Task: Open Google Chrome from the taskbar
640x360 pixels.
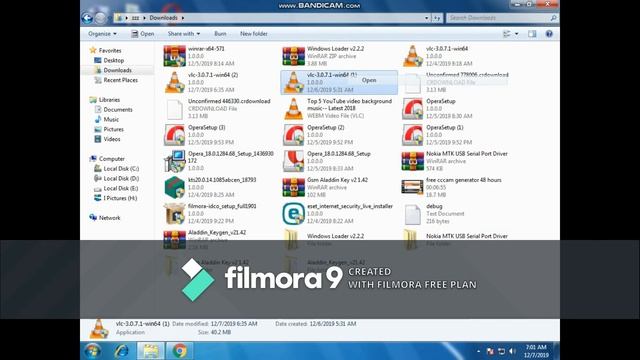Action: click(x=179, y=351)
